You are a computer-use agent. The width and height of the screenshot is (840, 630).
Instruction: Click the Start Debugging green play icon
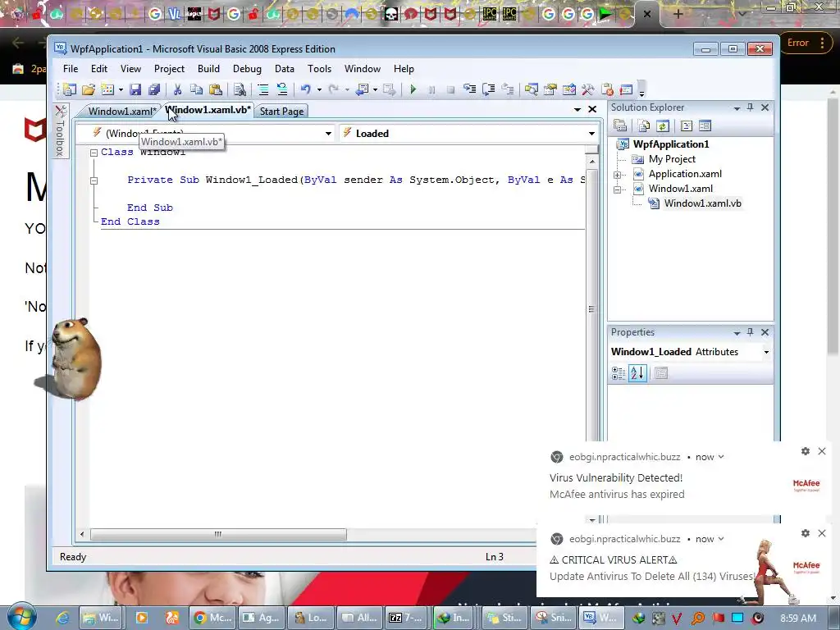click(x=413, y=89)
